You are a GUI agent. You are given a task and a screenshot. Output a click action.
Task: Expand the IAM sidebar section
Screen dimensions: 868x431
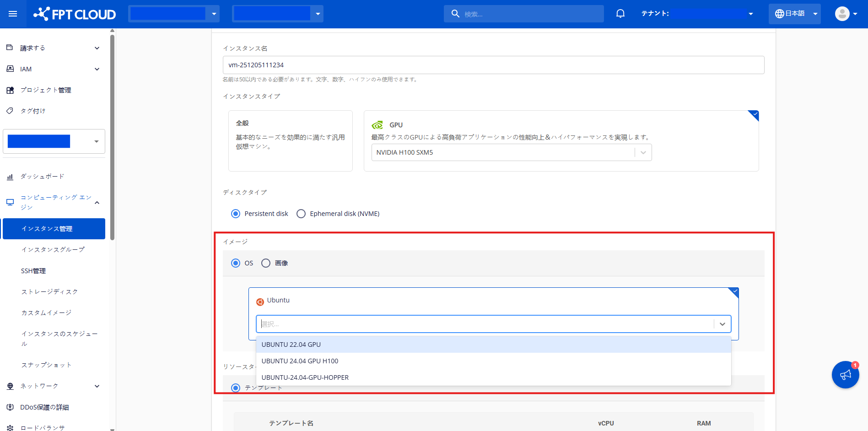53,69
